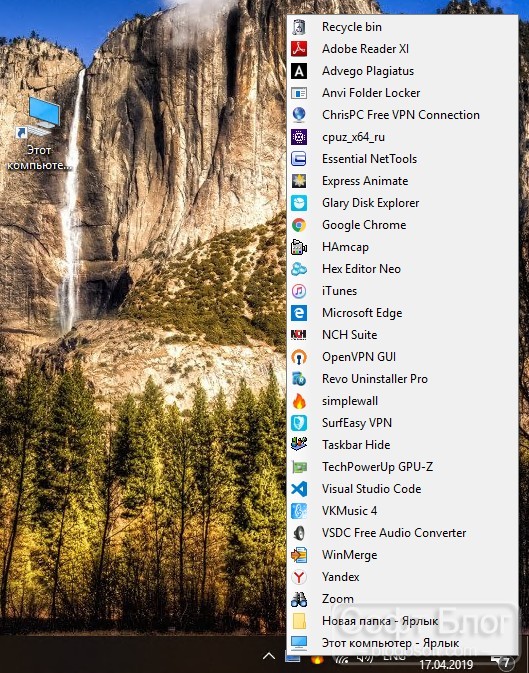Image resolution: width=529 pixels, height=673 pixels.
Task: Click the Express Animate label
Action: pos(365,181)
